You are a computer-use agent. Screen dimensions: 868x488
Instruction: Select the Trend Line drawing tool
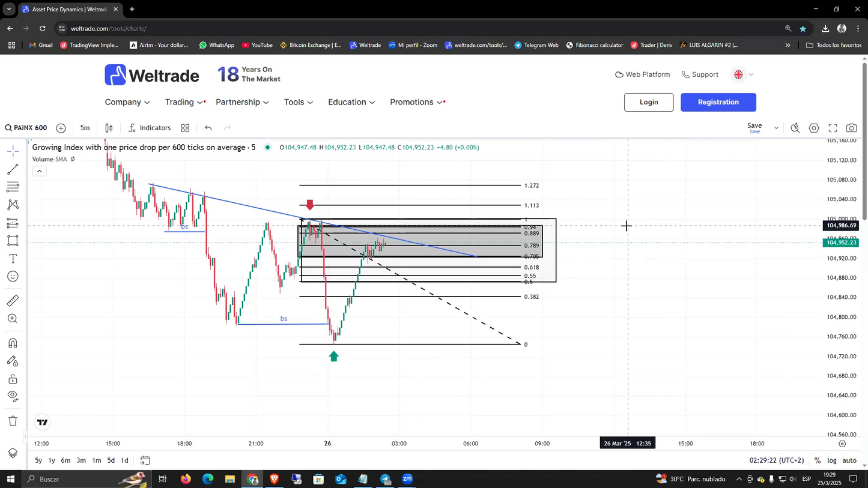pyautogui.click(x=13, y=169)
